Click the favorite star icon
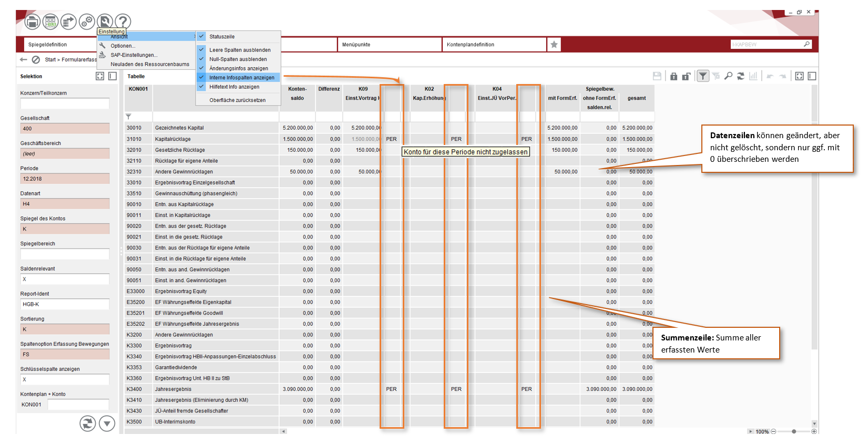The width and height of the screenshot is (868, 445). click(554, 45)
